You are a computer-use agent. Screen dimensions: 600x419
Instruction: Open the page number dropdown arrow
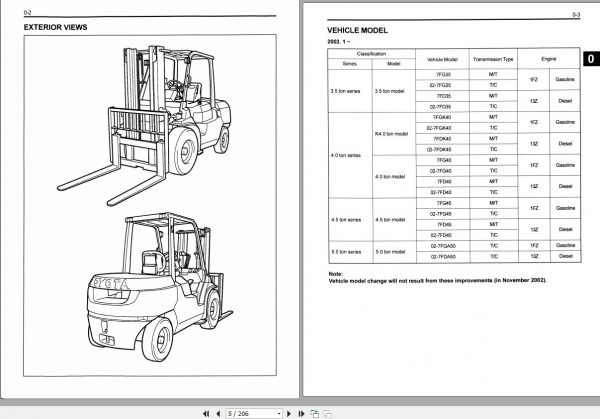coord(279,414)
